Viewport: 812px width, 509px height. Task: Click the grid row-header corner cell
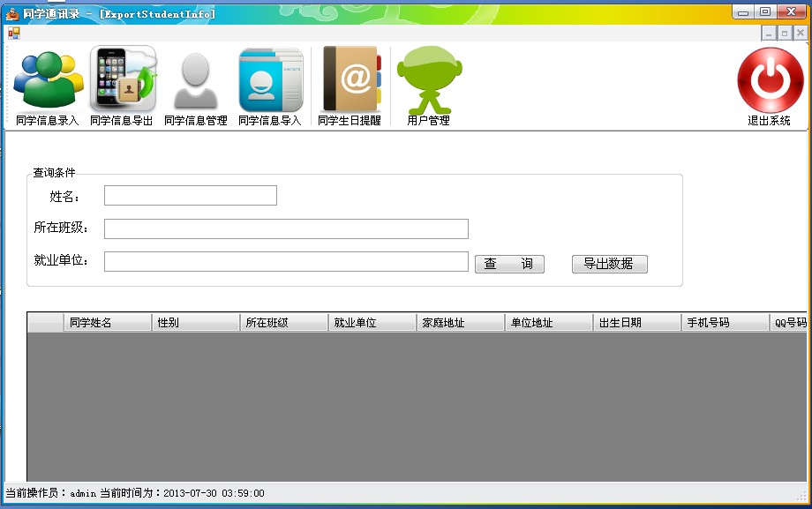[x=46, y=323]
